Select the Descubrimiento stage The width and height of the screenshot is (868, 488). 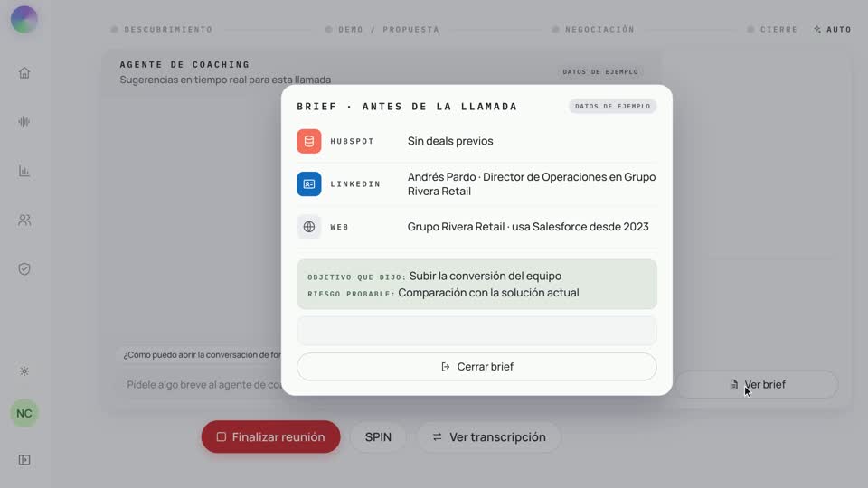162,29
